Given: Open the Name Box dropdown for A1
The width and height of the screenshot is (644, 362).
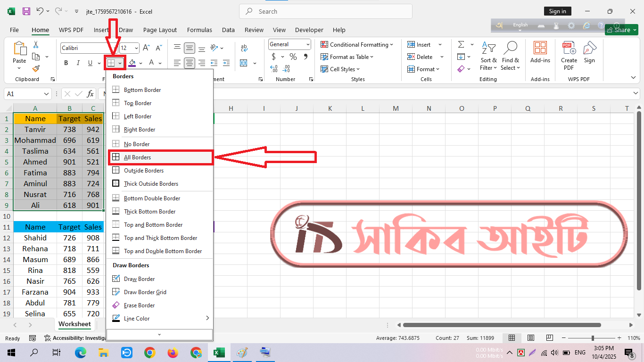Looking at the screenshot, I should (46, 94).
